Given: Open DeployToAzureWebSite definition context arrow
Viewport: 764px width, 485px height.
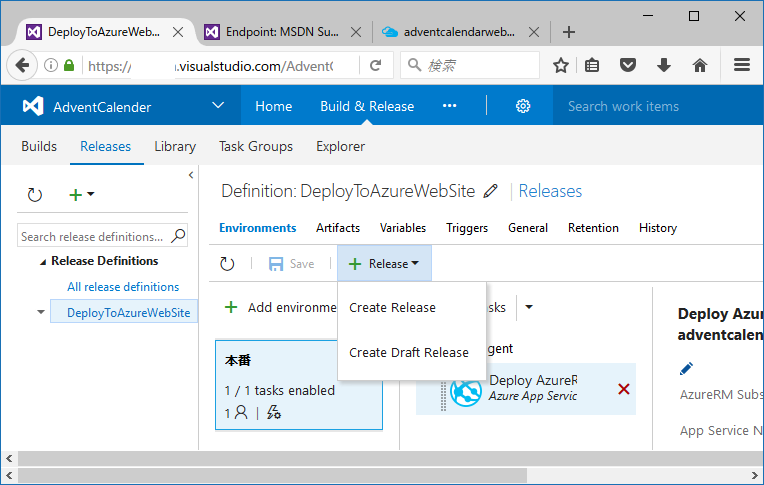Looking at the screenshot, I should click(x=41, y=312).
